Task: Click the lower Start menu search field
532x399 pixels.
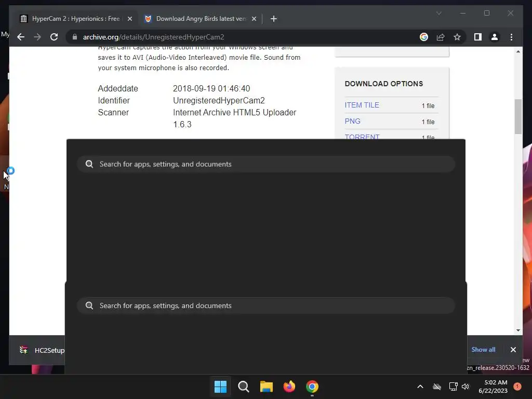Action: (x=266, y=305)
